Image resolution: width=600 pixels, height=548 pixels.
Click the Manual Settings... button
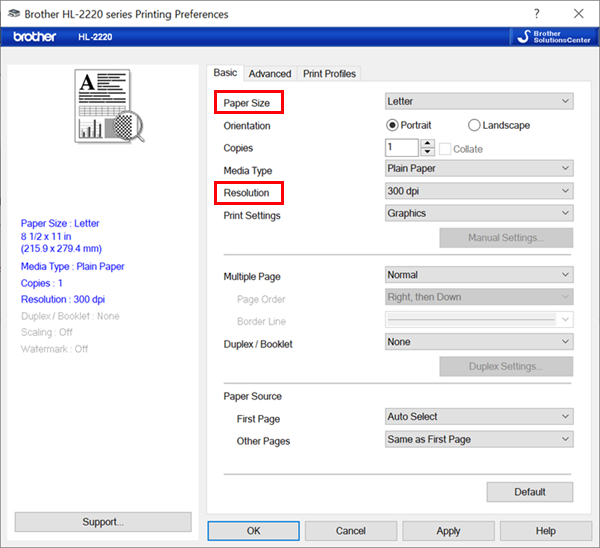pos(506,238)
